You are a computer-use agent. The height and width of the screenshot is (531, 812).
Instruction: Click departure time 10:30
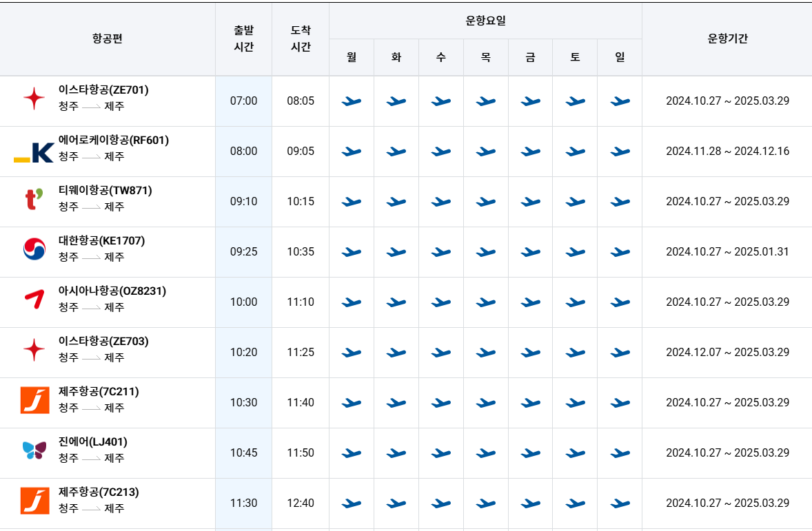[243, 402]
